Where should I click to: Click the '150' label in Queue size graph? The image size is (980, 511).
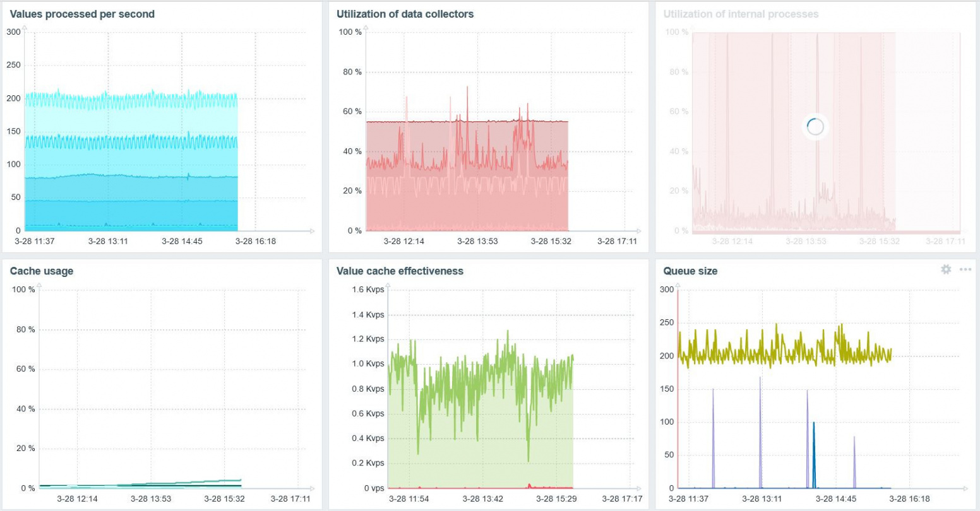[x=667, y=389]
